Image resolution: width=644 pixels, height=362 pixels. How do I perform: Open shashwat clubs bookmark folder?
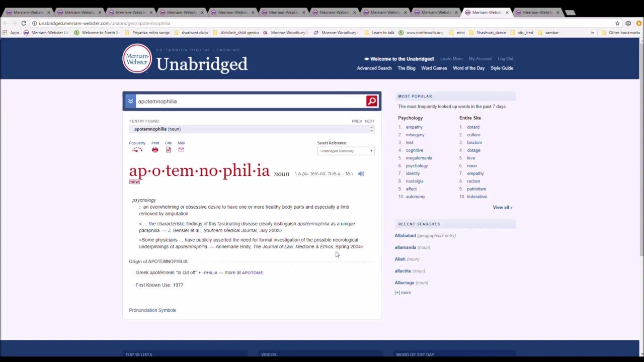click(x=191, y=33)
